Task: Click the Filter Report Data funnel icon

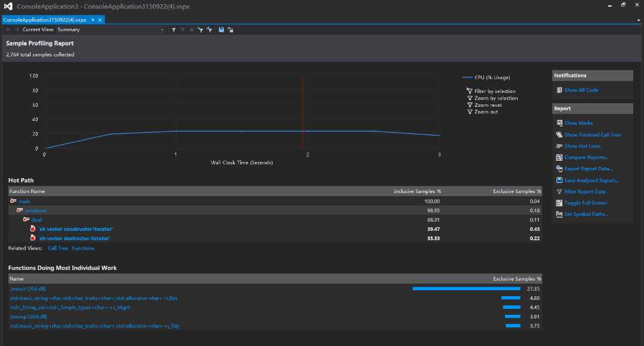Action: pyautogui.click(x=559, y=191)
